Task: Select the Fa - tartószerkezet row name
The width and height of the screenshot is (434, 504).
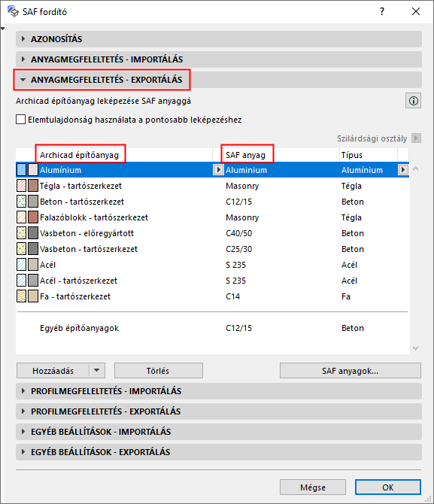Action: (x=75, y=296)
